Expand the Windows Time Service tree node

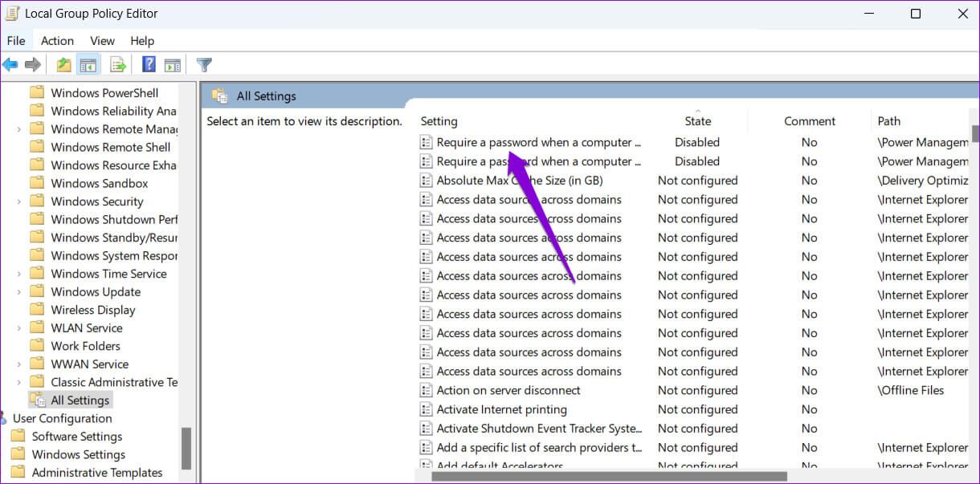(x=18, y=274)
